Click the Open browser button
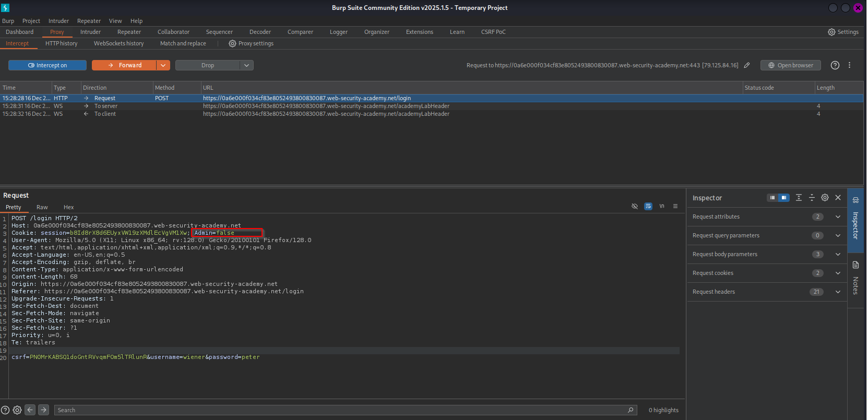The width and height of the screenshot is (868, 420). 790,65
